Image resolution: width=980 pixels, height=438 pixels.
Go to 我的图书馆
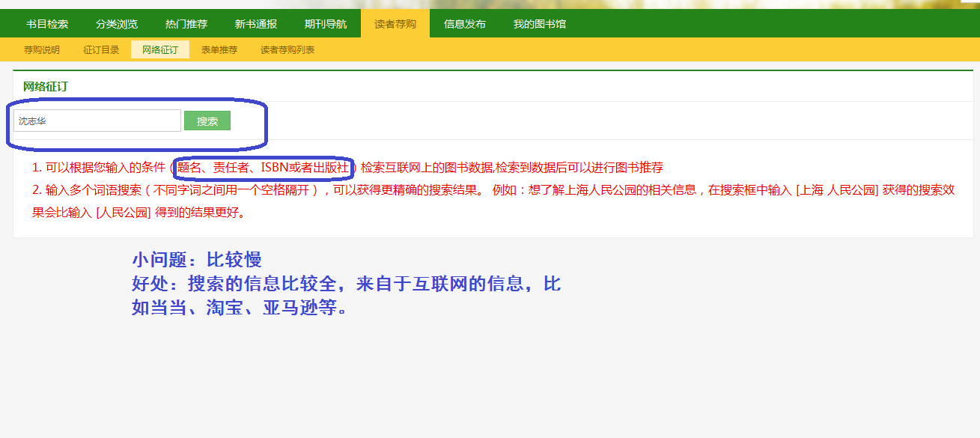(x=540, y=24)
